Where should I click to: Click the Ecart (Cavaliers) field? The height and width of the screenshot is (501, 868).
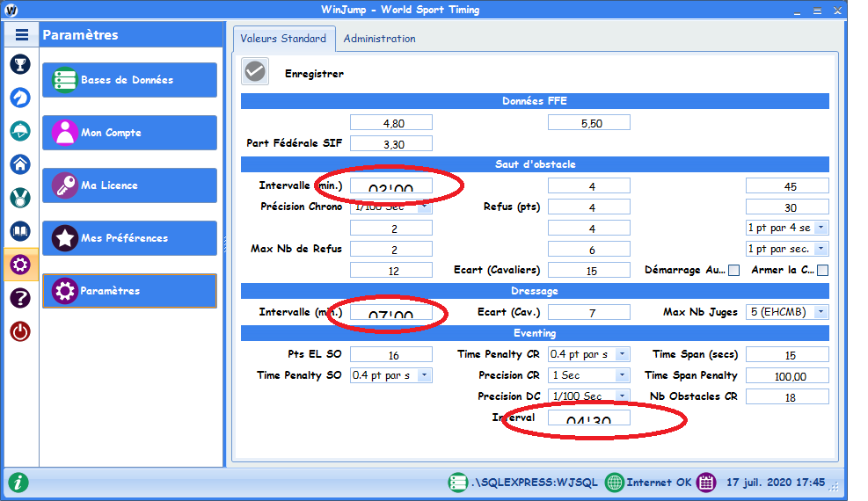tap(589, 271)
